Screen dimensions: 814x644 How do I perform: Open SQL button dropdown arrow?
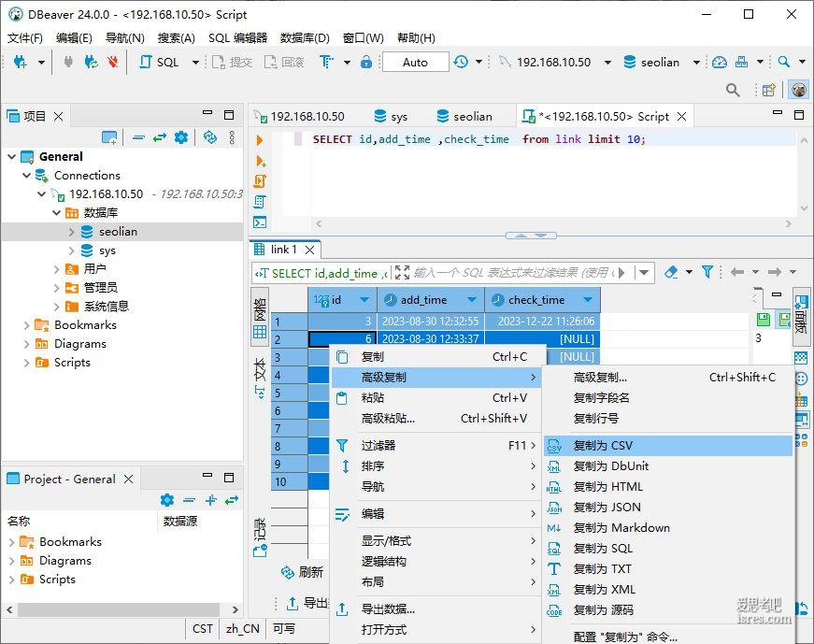(195, 63)
